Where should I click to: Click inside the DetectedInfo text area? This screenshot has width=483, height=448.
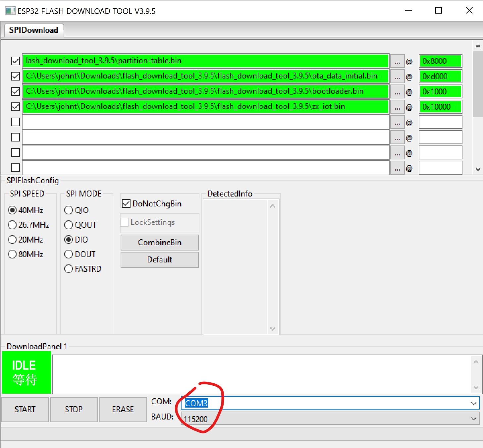point(235,267)
